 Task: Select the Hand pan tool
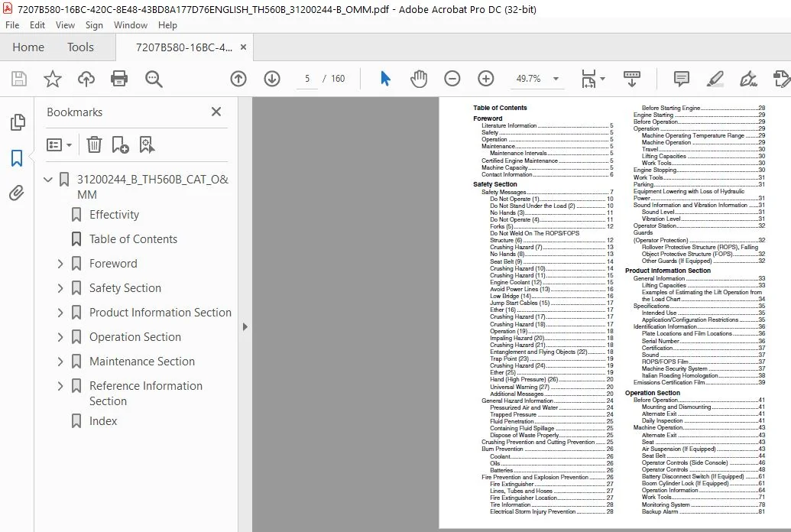[x=419, y=79]
